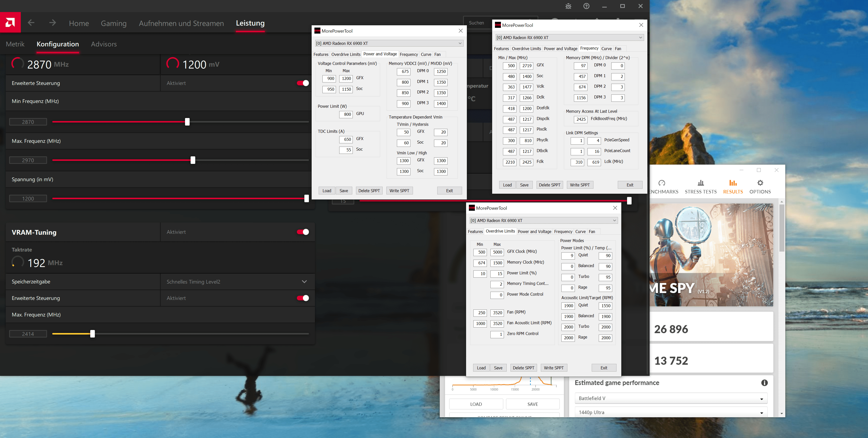Select Curve tab in Power and Voltage window
This screenshot has width=868, height=438.
click(426, 54)
